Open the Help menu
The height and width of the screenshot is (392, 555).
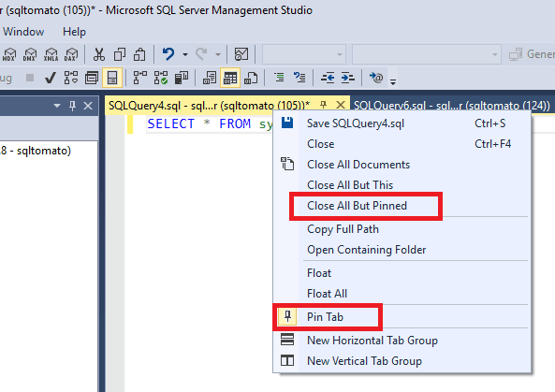pyautogui.click(x=74, y=32)
